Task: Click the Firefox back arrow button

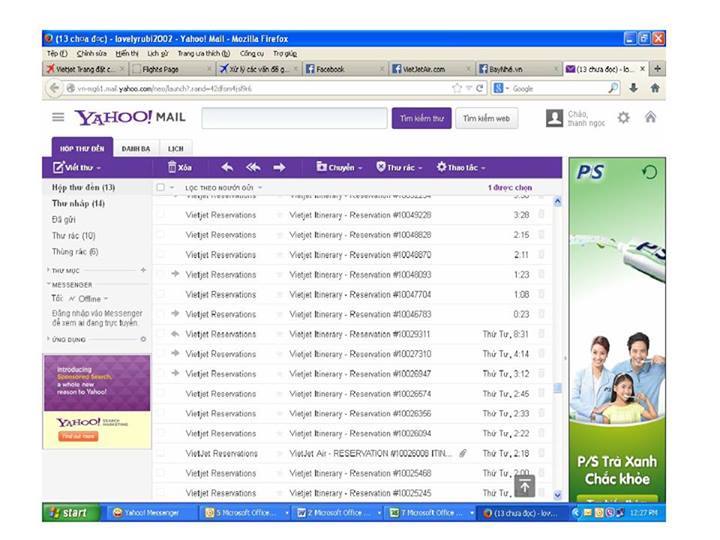Action: coord(55,88)
